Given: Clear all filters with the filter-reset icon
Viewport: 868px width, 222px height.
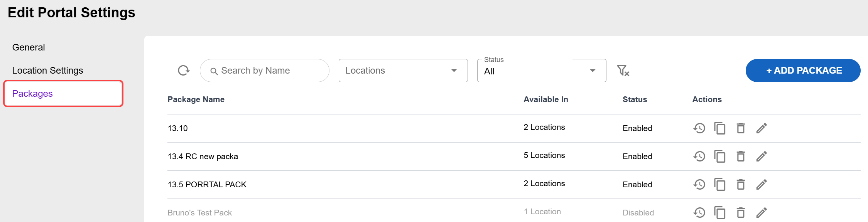Looking at the screenshot, I should pos(623,71).
